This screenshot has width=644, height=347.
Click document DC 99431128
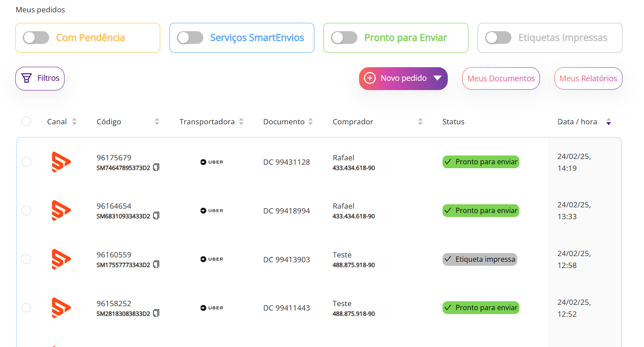(x=287, y=162)
